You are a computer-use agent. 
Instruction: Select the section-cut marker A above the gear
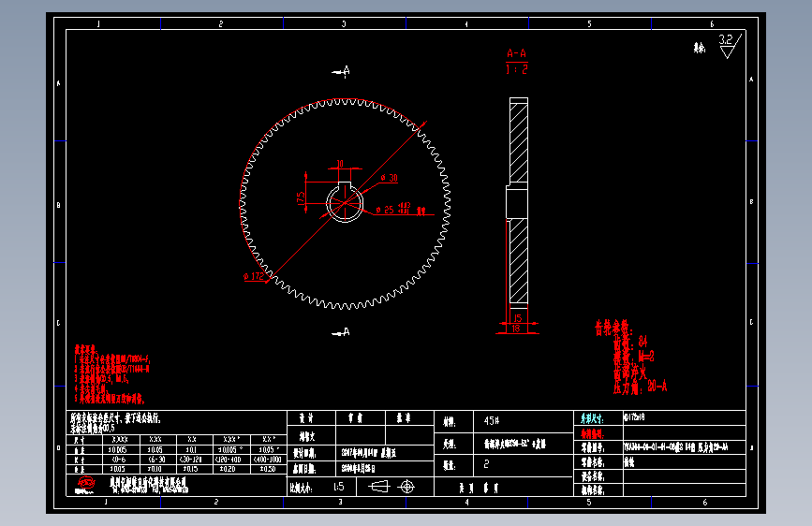coord(341,71)
